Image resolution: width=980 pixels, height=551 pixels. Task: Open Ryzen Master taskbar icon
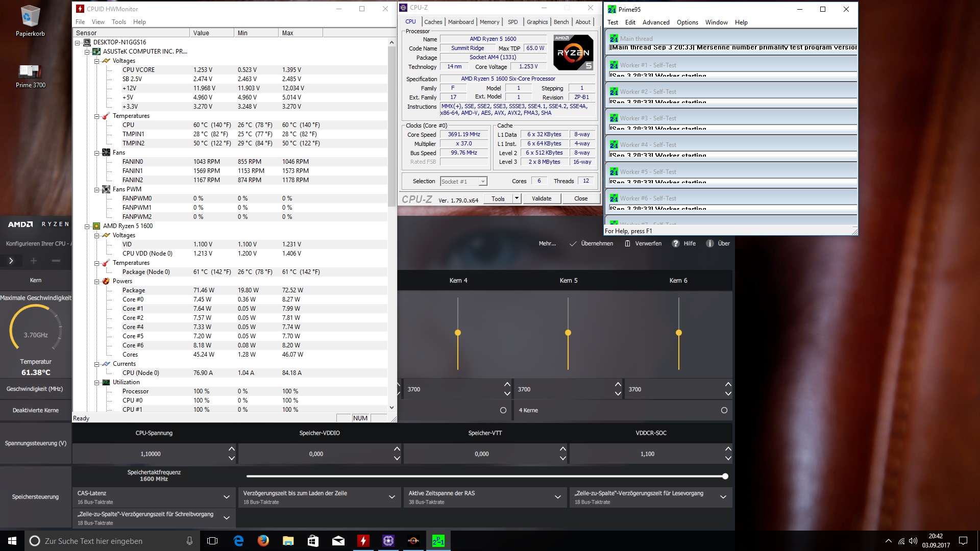pyautogui.click(x=413, y=541)
